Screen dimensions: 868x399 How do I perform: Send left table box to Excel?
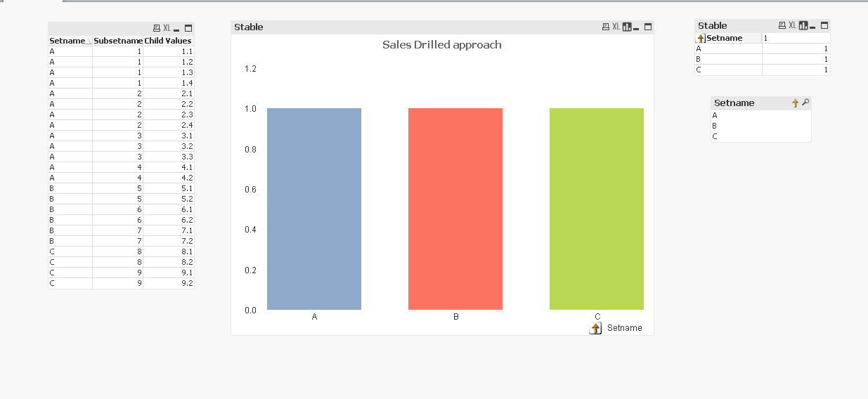[167, 28]
